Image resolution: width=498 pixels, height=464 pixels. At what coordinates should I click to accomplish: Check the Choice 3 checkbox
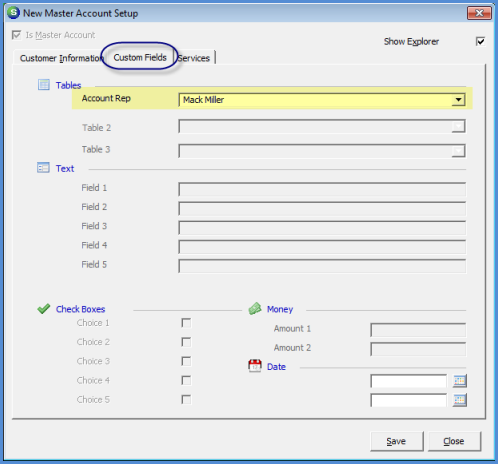(186, 361)
